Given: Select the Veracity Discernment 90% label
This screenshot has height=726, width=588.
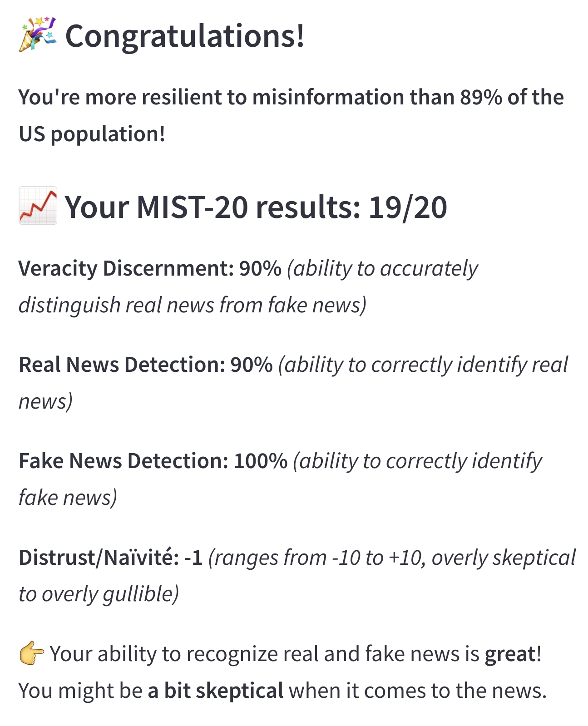Looking at the screenshot, I should click(x=150, y=268).
